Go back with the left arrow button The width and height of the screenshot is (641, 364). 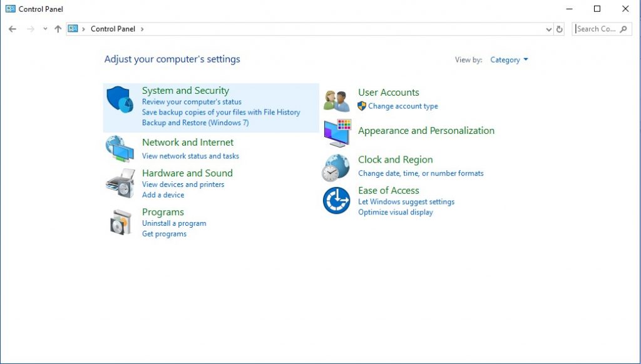pos(13,29)
